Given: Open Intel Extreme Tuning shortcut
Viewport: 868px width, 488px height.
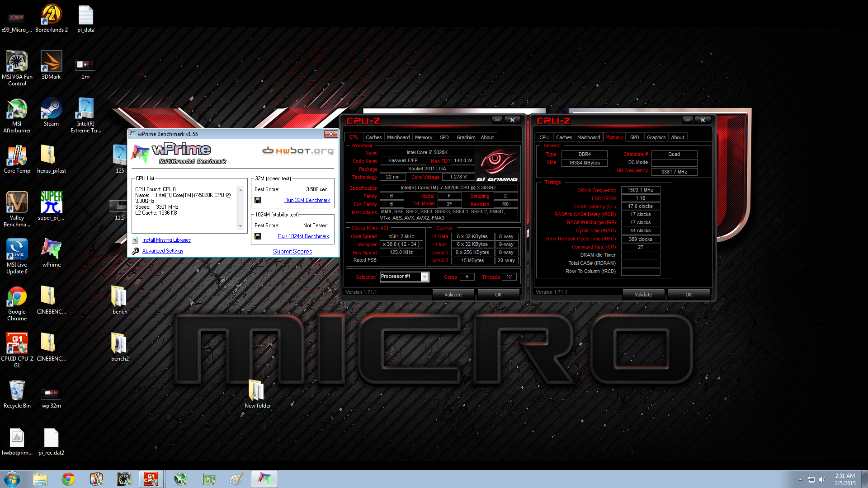Looking at the screenshot, I should [85, 115].
